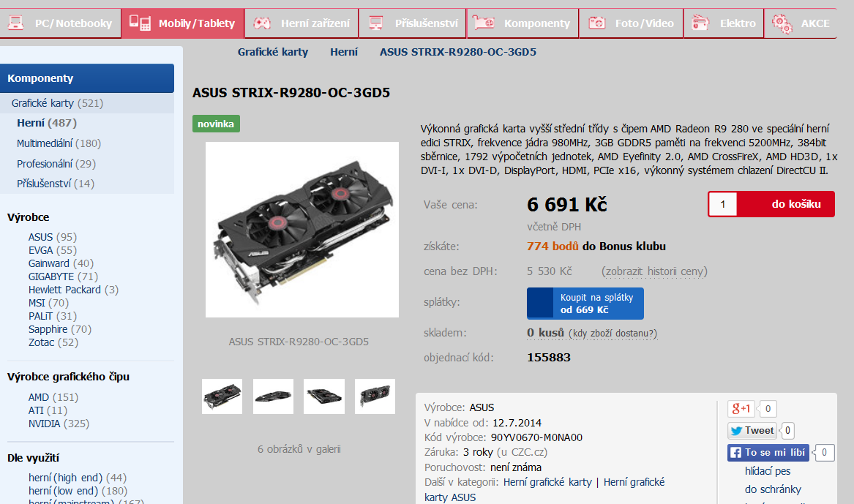This screenshot has height=504, width=854.
Task: Click the AKCE gears icon
Action: (x=782, y=23)
